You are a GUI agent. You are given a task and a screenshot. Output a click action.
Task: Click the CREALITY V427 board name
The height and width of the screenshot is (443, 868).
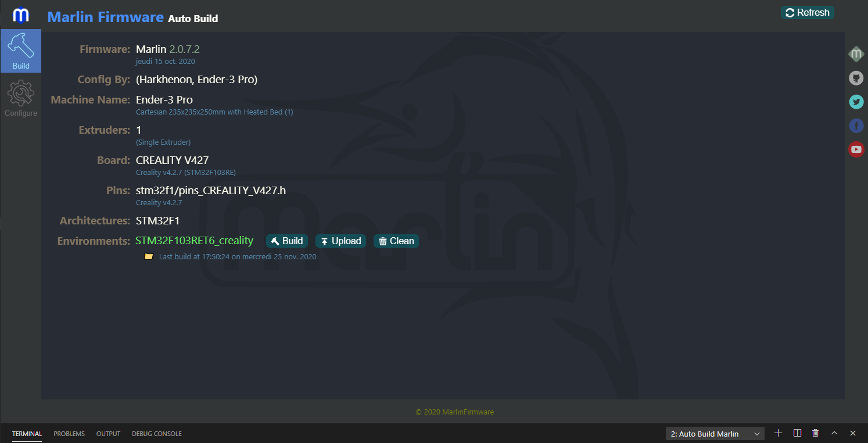(x=172, y=160)
